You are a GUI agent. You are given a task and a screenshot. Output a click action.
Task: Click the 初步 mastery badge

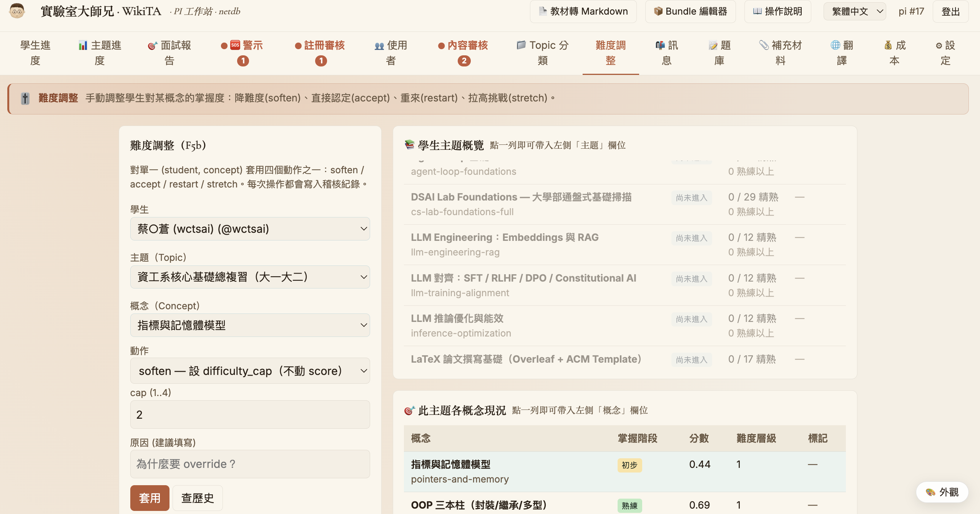tap(630, 465)
